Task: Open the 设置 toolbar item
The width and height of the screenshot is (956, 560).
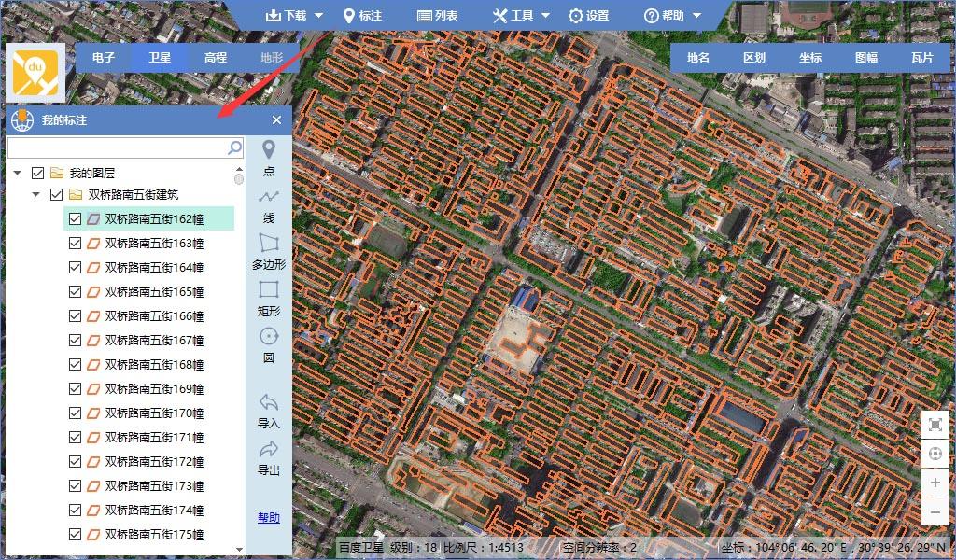Action: pyautogui.click(x=588, y=16)
